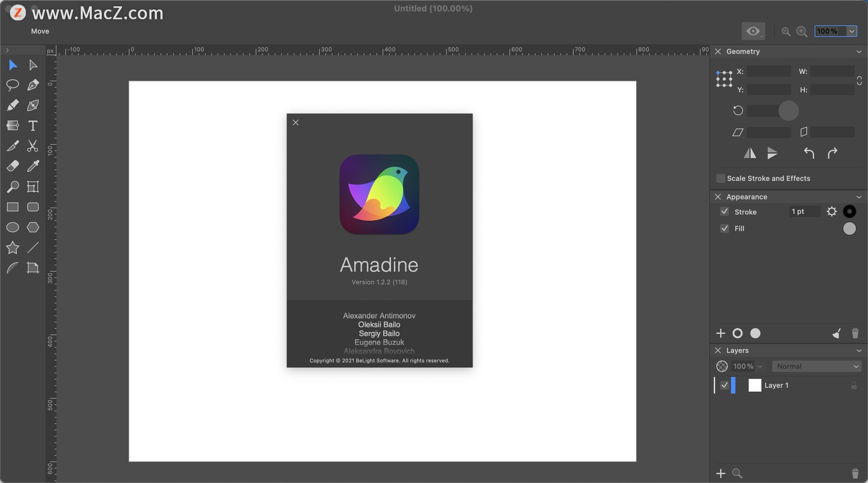Pick the Eraser tool

[x=13, y=166]
